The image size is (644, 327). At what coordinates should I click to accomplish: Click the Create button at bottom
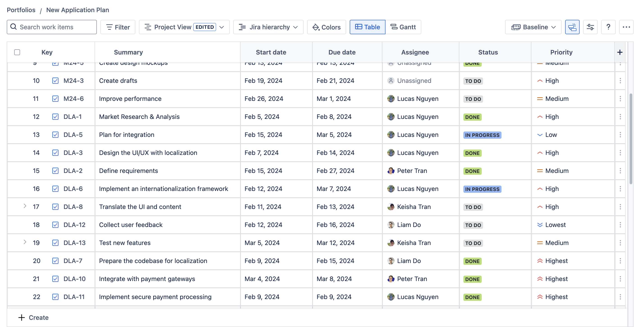(x=34, y=317)
